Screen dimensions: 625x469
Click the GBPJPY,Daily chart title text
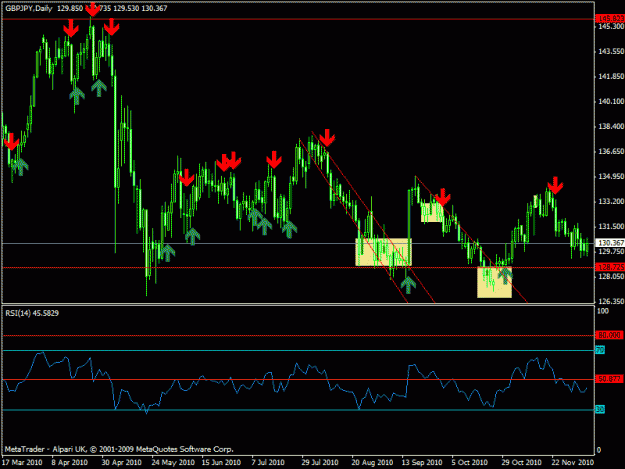point(29,8)
